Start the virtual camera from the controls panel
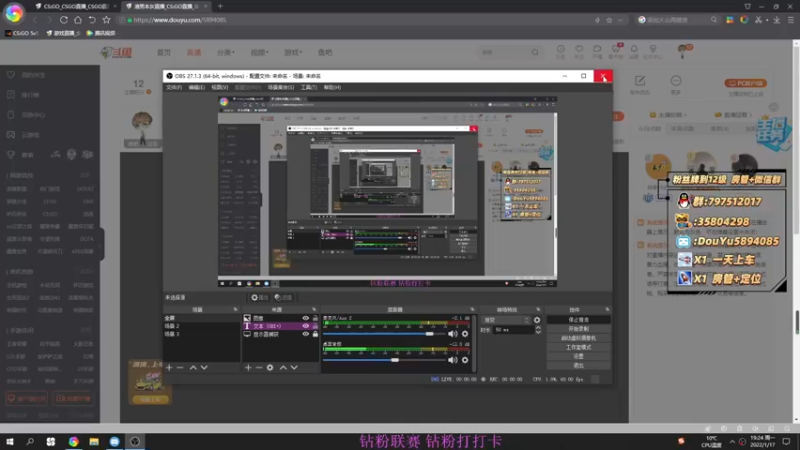This screenshot has height=450, width=800. click(x=578, y=338)
